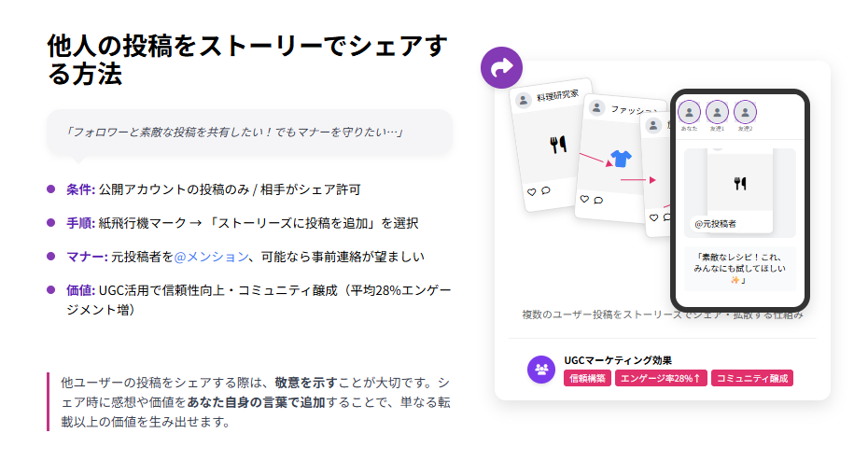Viewport: 868px width, 475px height.
Task: Click the @元投稿者 label in phone
Action: [x=716, y=224]
